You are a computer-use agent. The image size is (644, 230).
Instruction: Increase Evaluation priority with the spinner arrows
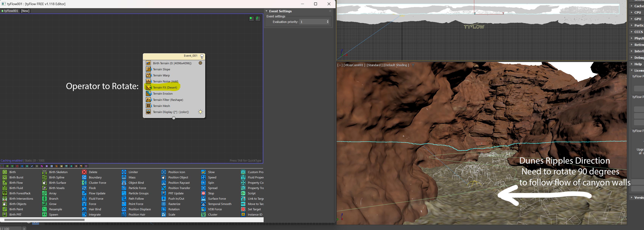click(x=328, y=21)
